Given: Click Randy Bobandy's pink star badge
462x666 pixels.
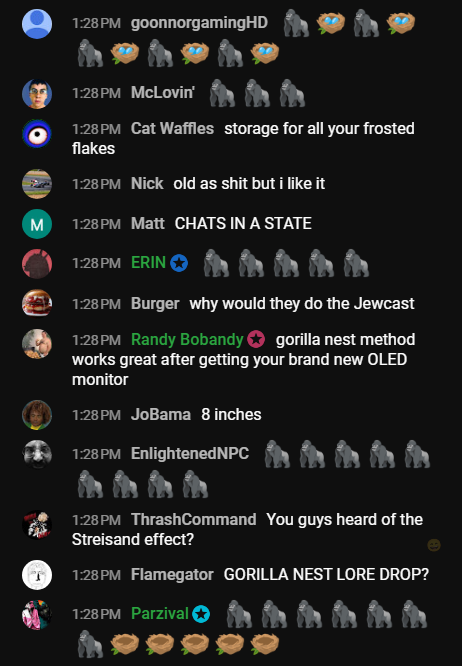Looking at the screenshot, I should (256, 339).
